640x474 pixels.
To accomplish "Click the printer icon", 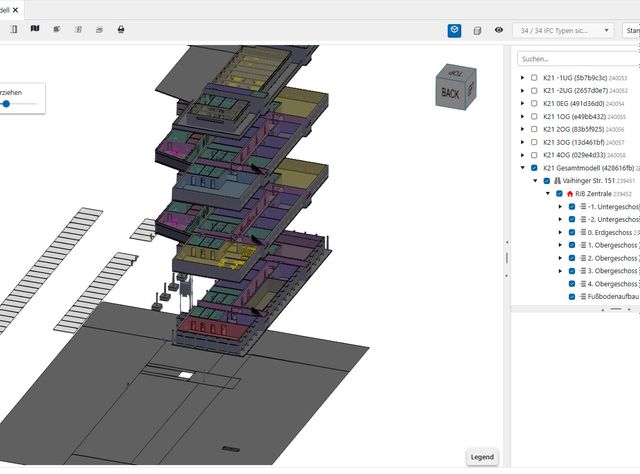I will [x=121, y=29].
